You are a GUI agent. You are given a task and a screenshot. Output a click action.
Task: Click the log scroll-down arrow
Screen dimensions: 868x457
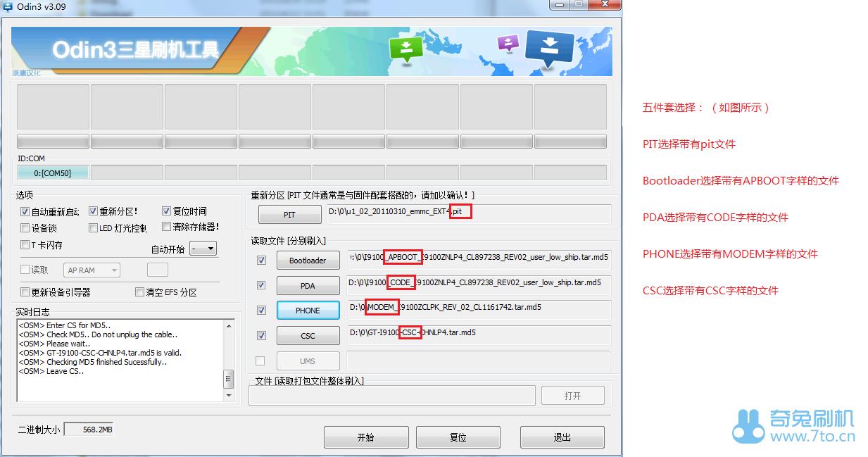click(228, 395)
